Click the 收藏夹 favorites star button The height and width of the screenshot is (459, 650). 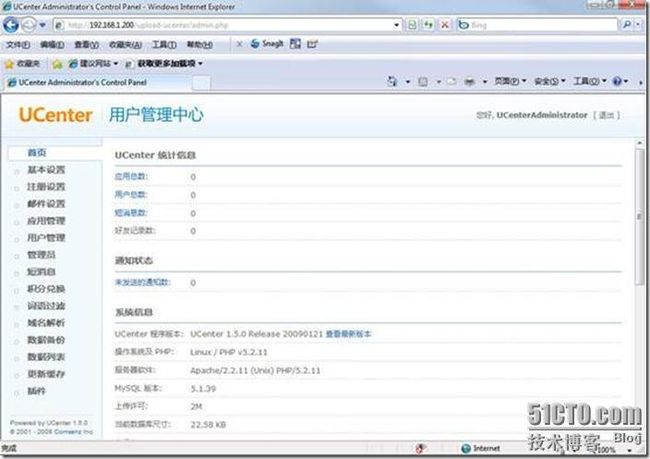pyautogui.click(x=22, y=64)
